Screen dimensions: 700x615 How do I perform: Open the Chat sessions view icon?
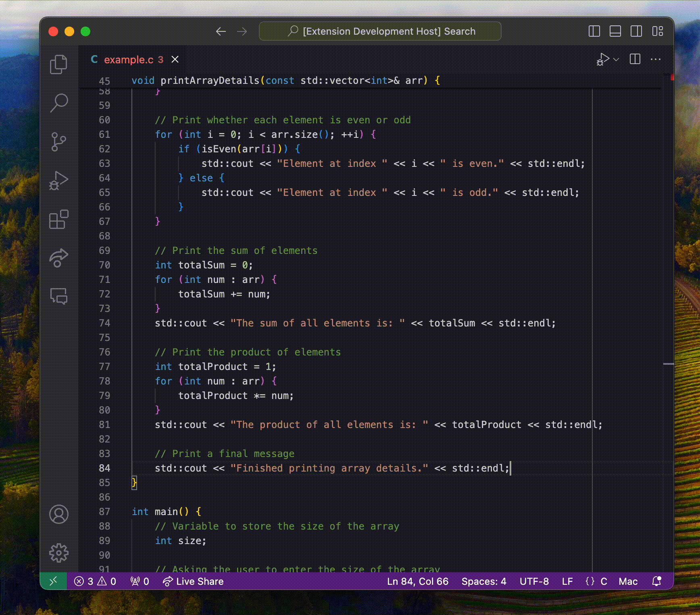tap(59, 296)
